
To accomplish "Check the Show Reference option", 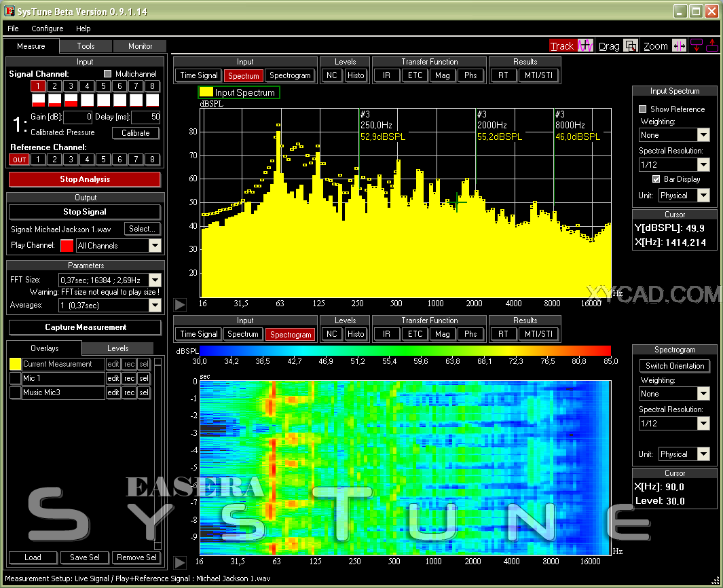I will click(642, 109).
